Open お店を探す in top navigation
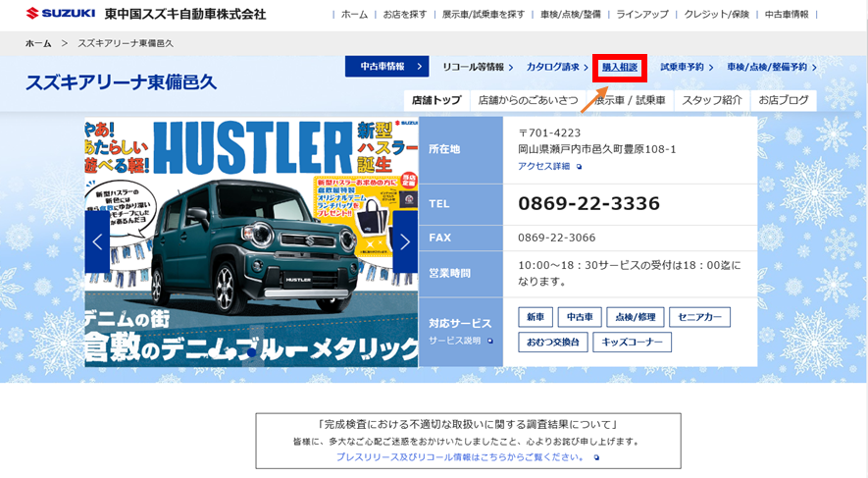868x478 pixels. [405, 15]
